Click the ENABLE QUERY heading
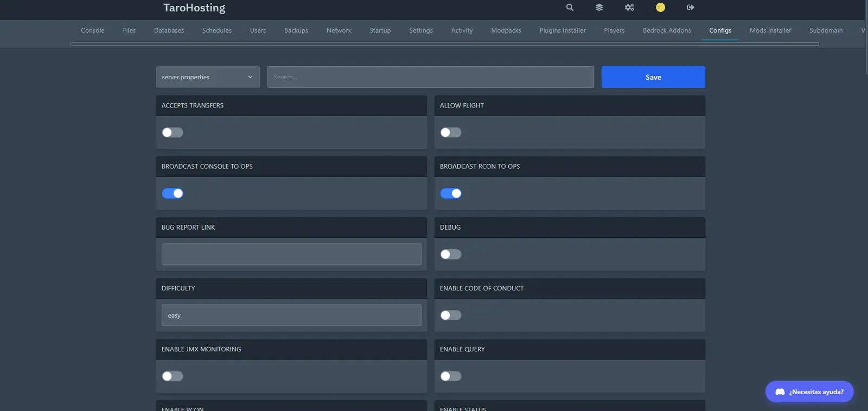868x411 pixels. click(462, 349)
